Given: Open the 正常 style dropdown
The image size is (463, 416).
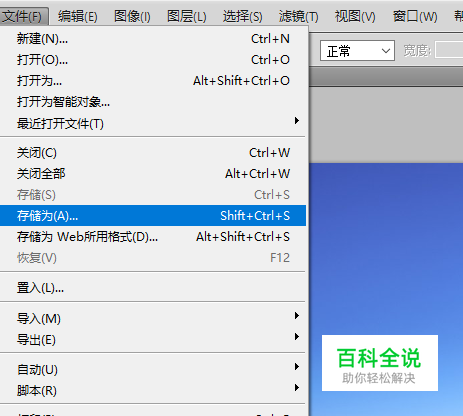Looking at the screenshot, I should 357,51.
